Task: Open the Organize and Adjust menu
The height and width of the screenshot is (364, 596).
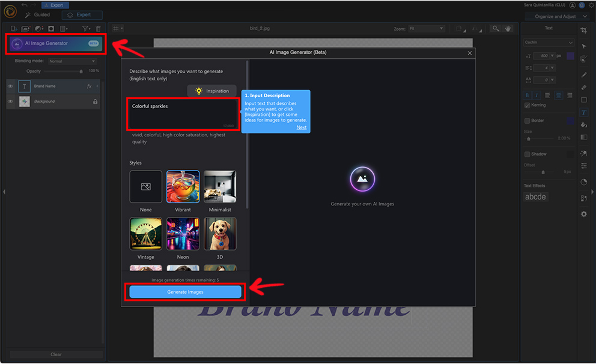Action: click(556, 16)
